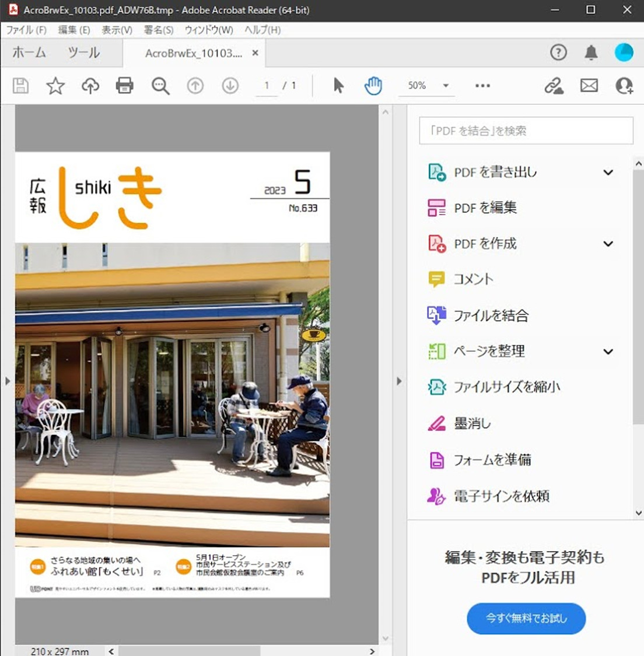The height and width of the screenshot is (656, 644).
Task: Click the 今すぐ無料でお試し button
Action: pyautogui.click(x=526, y=618)
